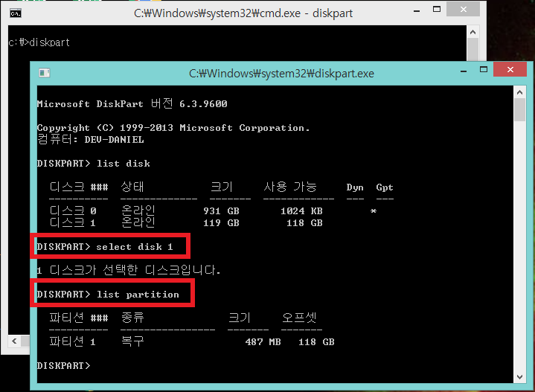Click the '사용 가능' column header
Screen dimensions: 535x392
(x=290, y=187)
